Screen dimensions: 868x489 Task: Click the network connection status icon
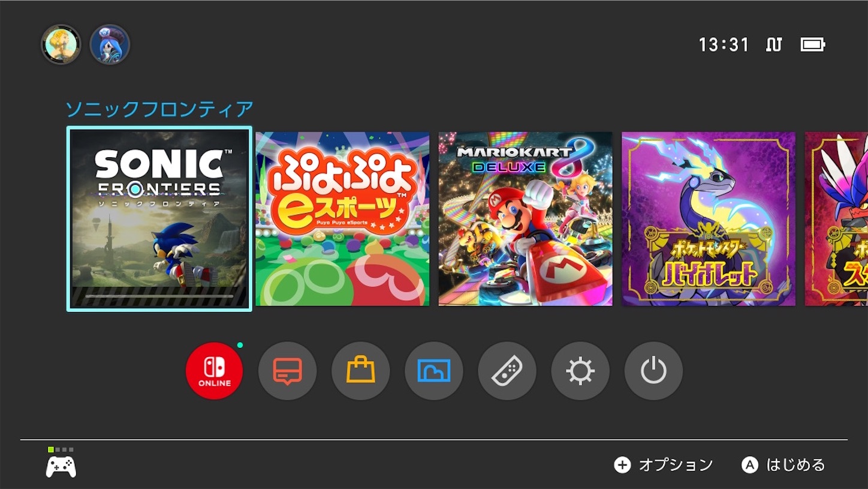pyautogui.click(x=774, y=44)
